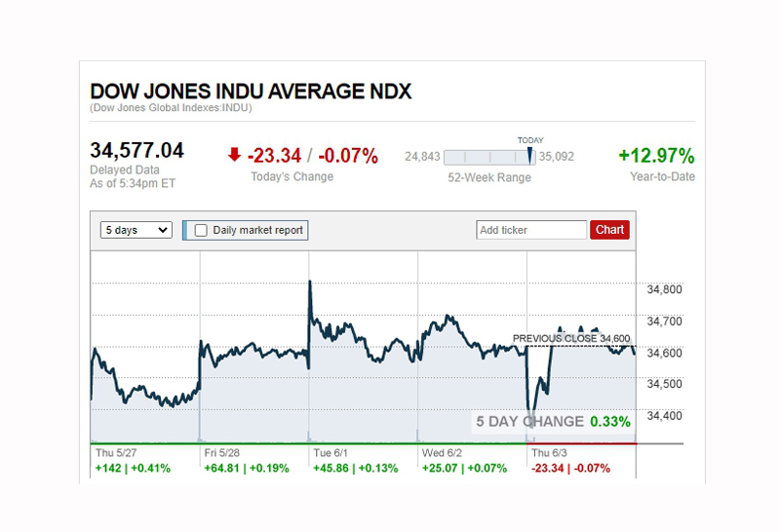Image resolution: width=780 pixels, height=532 pixels.
Task: Select the Wed 6/2 day label
Action: click(444, 453)
